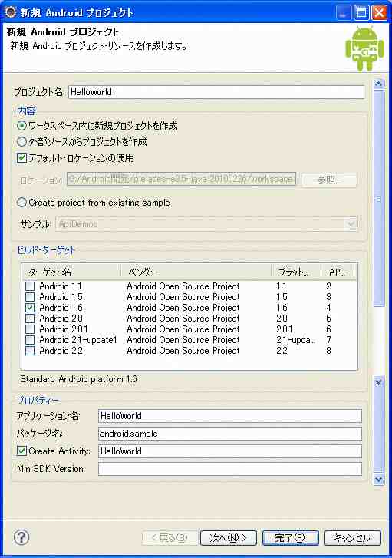Check the Android 2.0 target checkbox
Screen dimensions: 392x558
(30, 319)
